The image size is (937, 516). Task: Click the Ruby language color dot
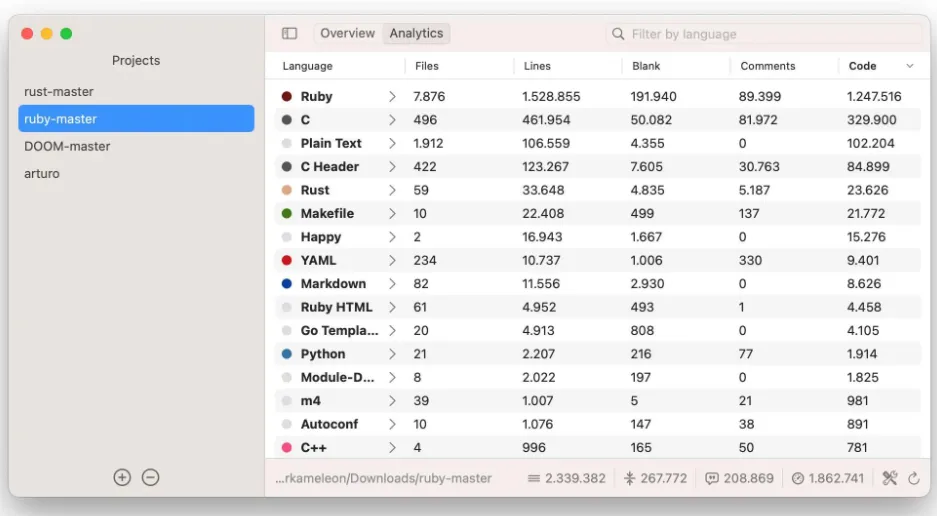pos(287,96)
